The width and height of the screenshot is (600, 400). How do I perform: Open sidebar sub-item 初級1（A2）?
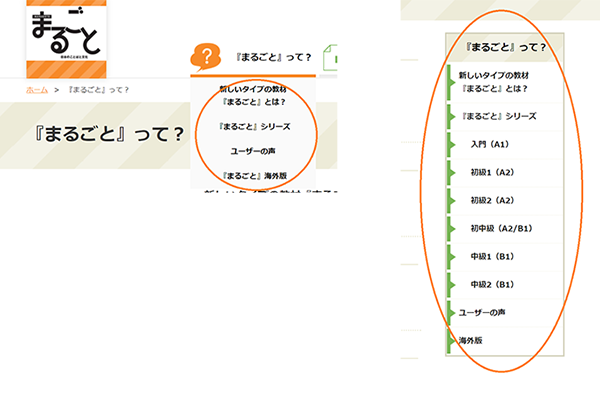pyautogui.click(x=505, y=172)
